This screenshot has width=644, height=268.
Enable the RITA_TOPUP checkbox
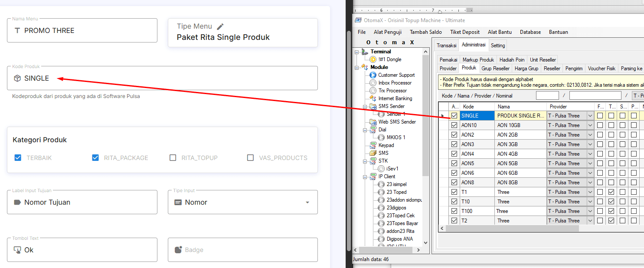click(173, 158)
